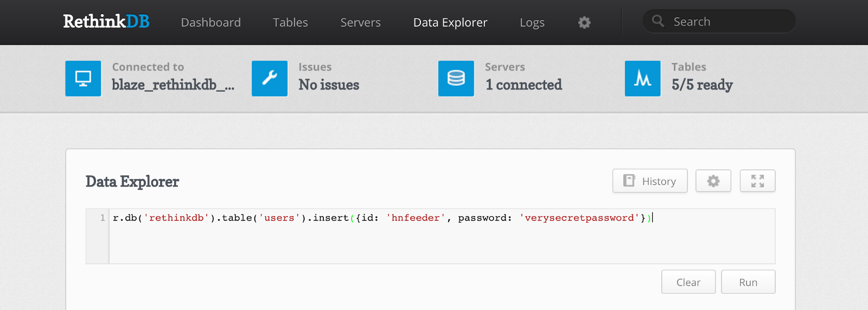Viewport: 868px width, 310px height.
Task: Select the Data Explorer tab
Action: click(450, 22)
